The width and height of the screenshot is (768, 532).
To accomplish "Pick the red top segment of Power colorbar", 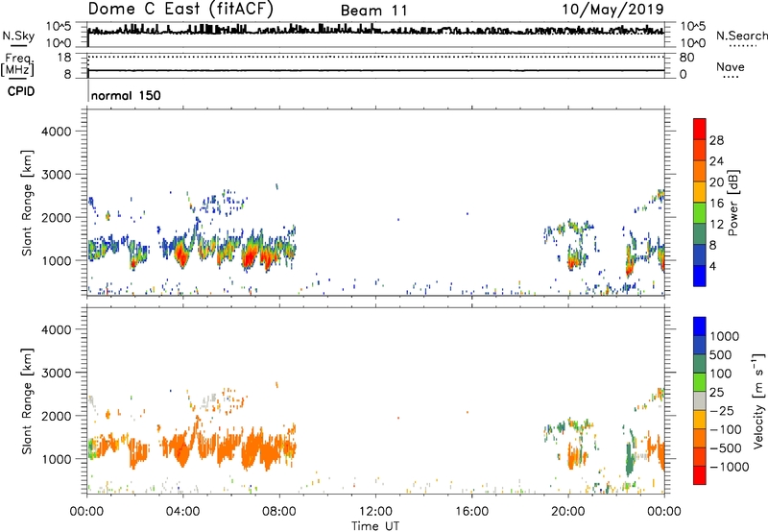I will [700, 130].
